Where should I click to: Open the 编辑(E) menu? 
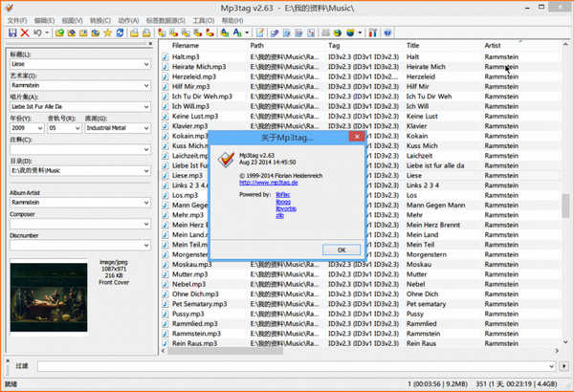[44, 20]
